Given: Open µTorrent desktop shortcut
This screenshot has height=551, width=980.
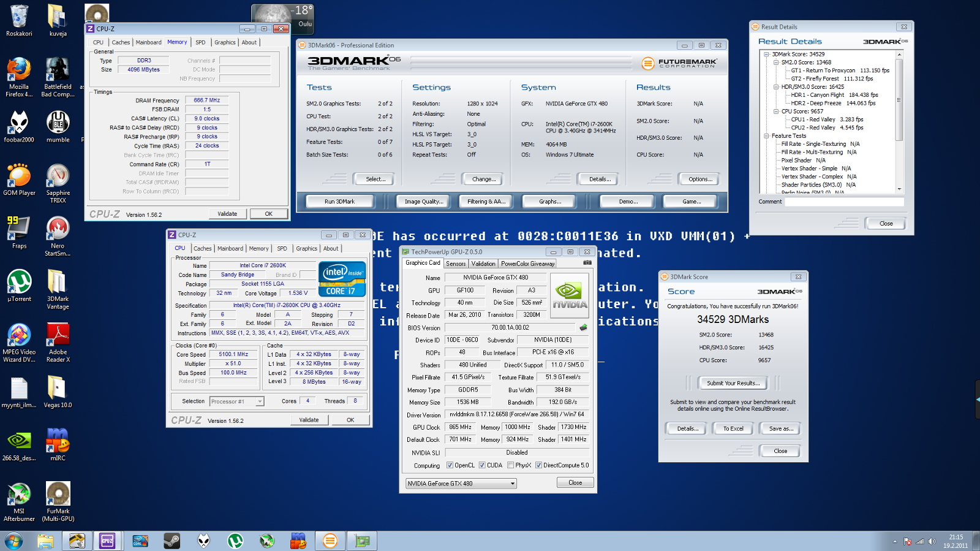Looking at the screenshot, I should click(x=19, y=286).
